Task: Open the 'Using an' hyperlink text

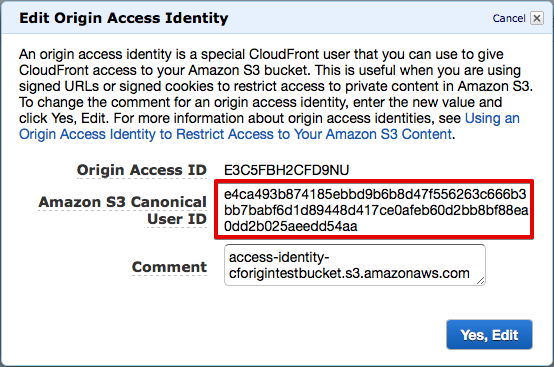Action: (x=492, y=118)
